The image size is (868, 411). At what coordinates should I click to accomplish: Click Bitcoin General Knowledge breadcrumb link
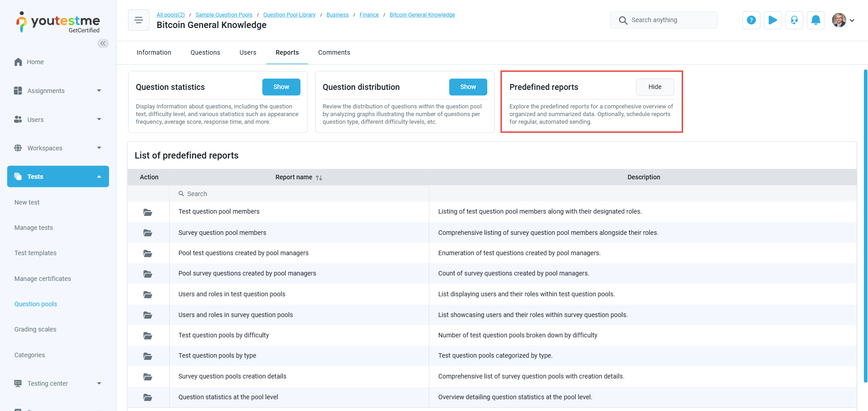(422, 15)
